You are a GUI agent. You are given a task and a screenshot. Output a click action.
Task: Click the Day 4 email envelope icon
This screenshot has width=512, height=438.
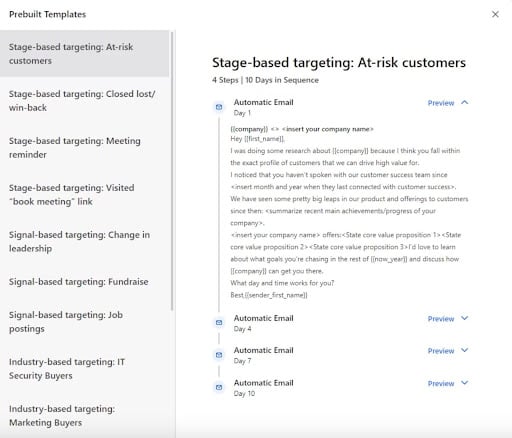point(219,323)
